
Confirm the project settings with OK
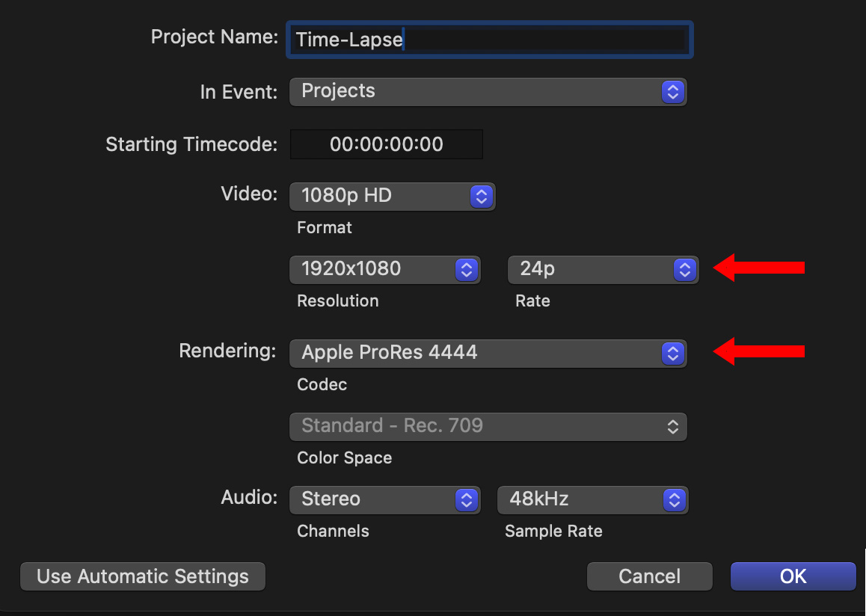click(x=793, y=576)
